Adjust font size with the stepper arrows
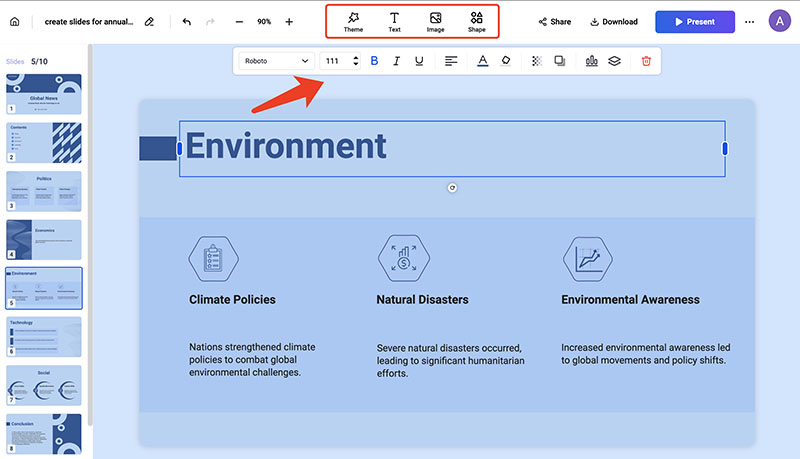Viewport: 800px width, 459px height. tap(356, 61)
